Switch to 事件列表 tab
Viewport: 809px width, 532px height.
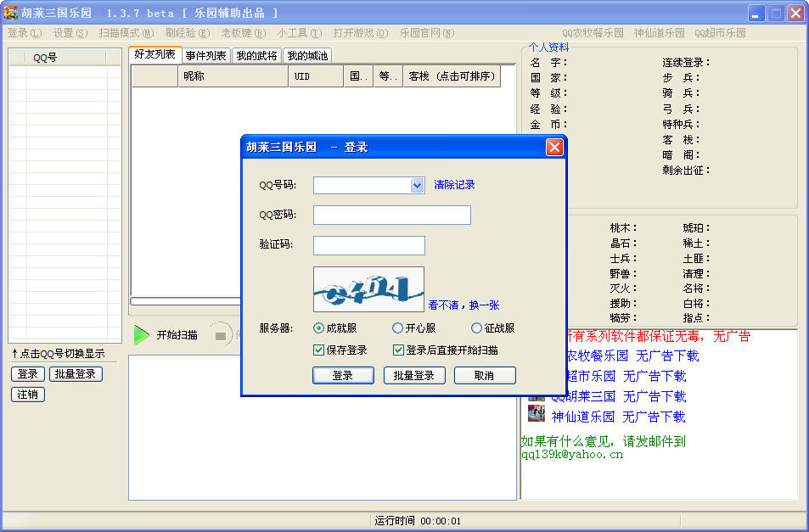pos(206,56)
